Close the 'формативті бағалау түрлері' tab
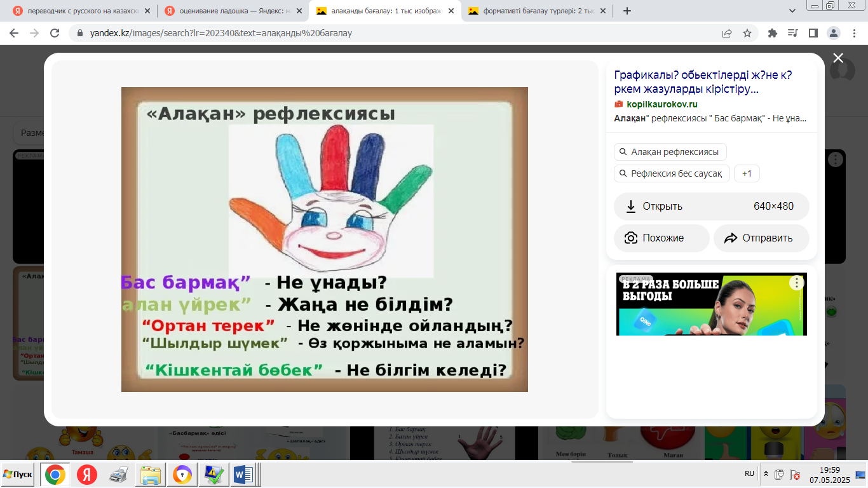This screenshot has height=488, width=868. click(x=603, y=11)
